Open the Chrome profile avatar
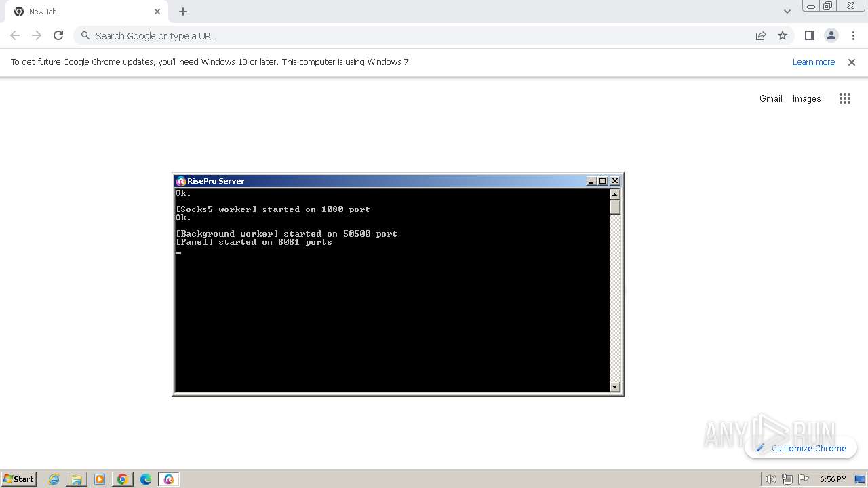The height and width of the screenshot is (488, 868). (x=831, y=35)
